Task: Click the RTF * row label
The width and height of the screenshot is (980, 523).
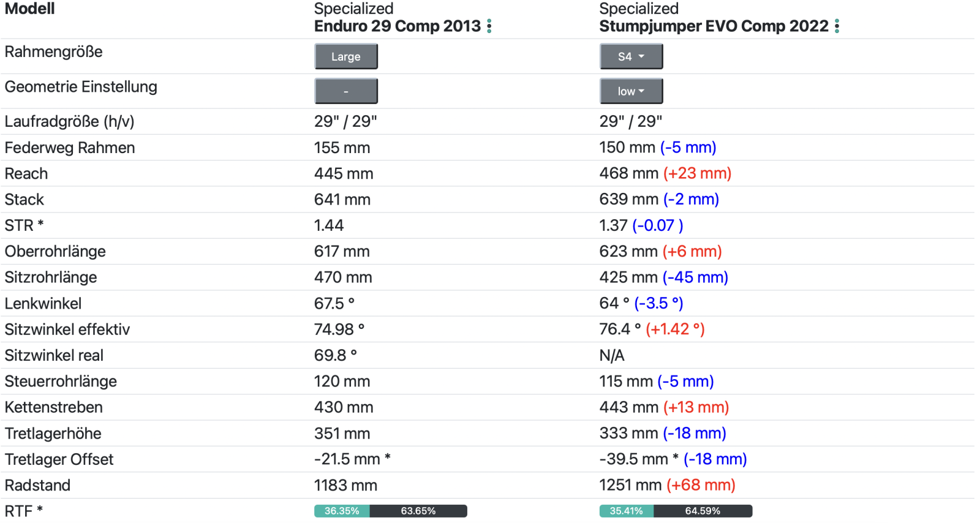Action: [x=23, y=511]
